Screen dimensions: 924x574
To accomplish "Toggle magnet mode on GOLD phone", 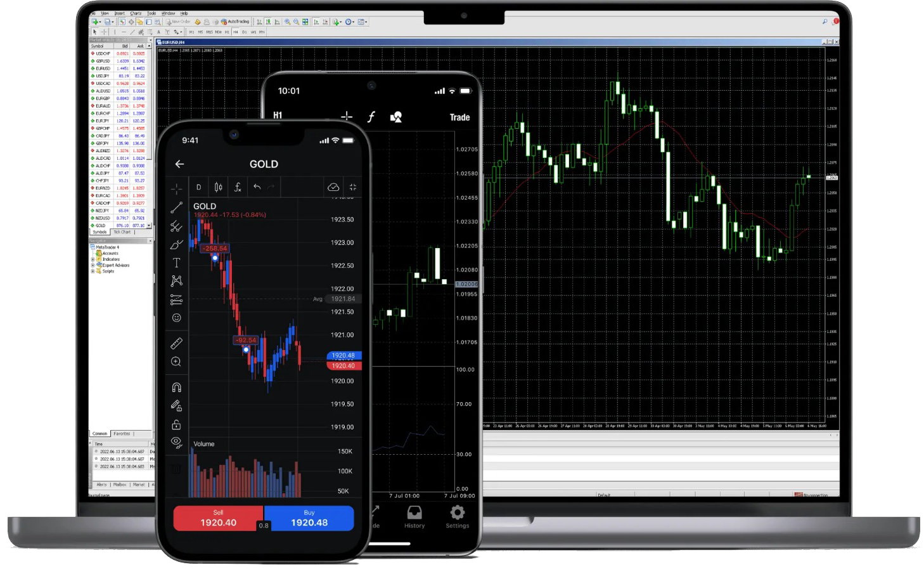I will (176, 388).
